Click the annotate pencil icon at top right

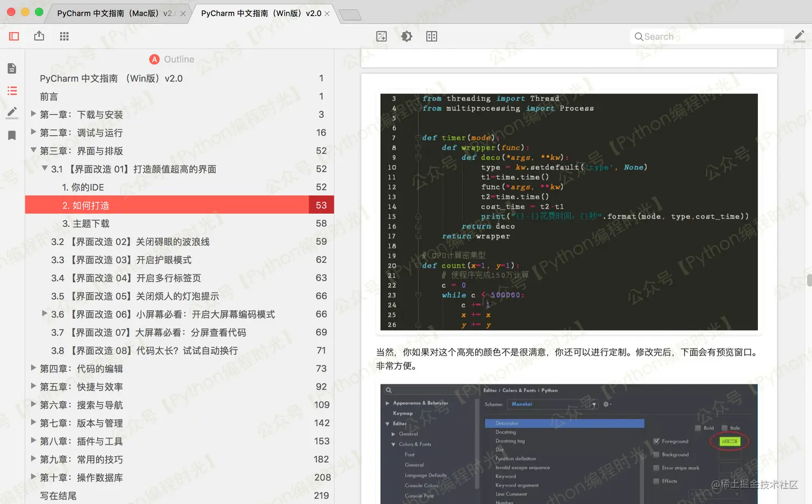pos(799,36)
